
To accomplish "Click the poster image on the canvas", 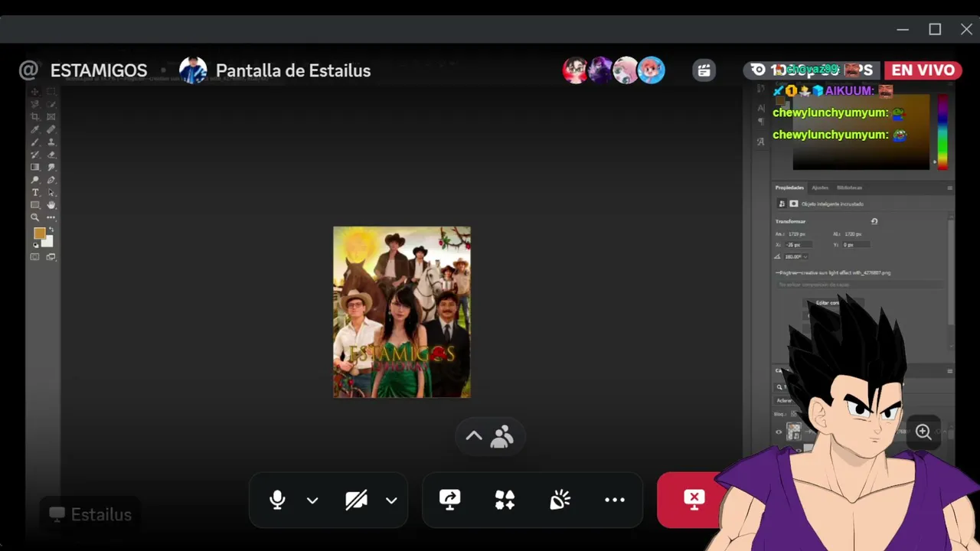I will pyautogui.click(x=402, y=312).
